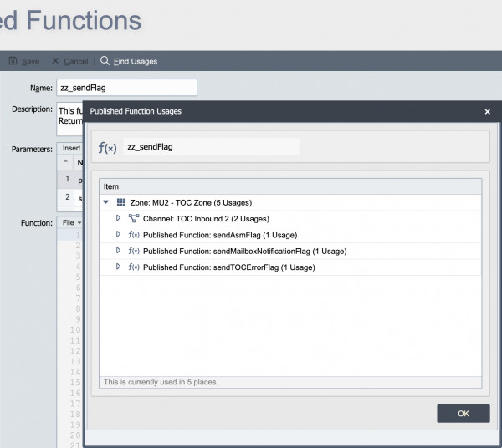The height and width of the screenshot is (448, 502).
Task: Click the TOC Inbound 2 channel icon
Action: pos(134,218)
